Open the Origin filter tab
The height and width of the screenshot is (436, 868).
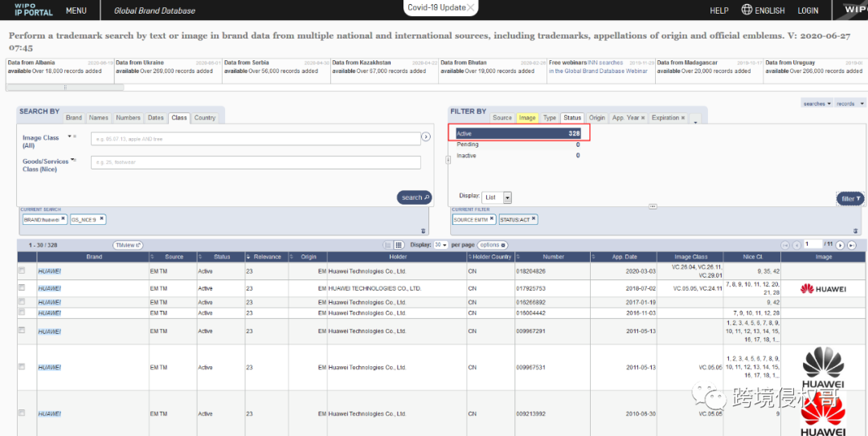click(596, 118)
